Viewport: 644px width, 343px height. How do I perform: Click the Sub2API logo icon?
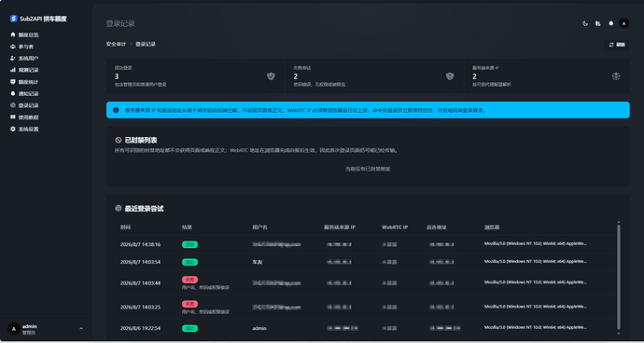tap(14, 19)
